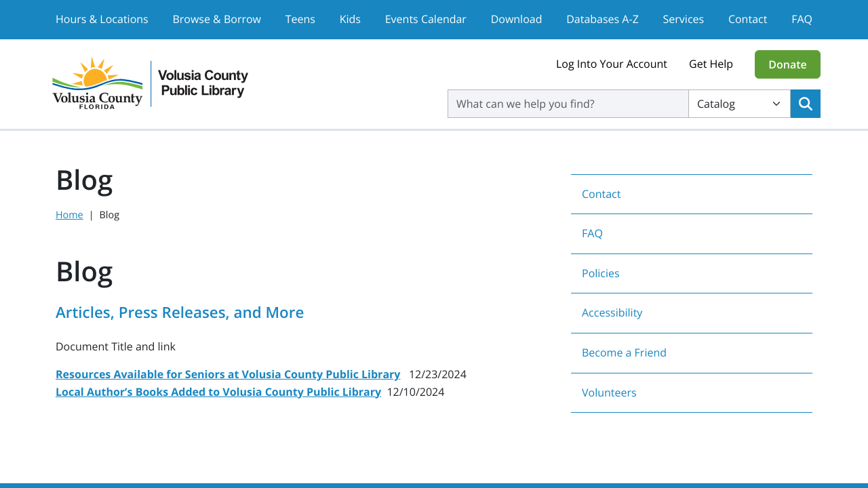Open the Events Calendar page
The height and width of the screenshot is (488, 868).
[425, 19]
